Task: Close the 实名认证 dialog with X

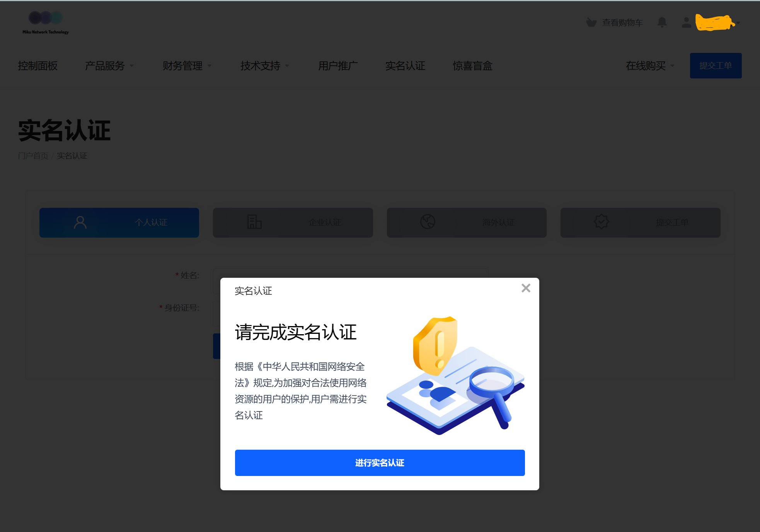Action: coord(526,288)
